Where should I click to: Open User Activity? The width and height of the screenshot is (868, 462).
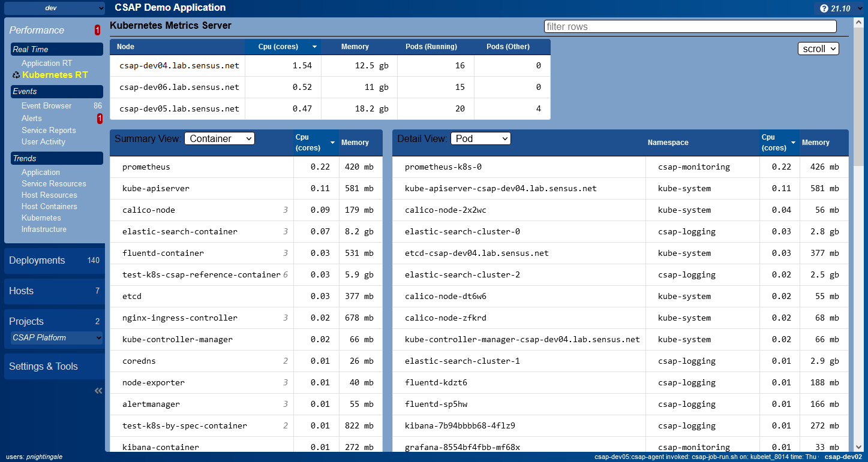point(43,141)
